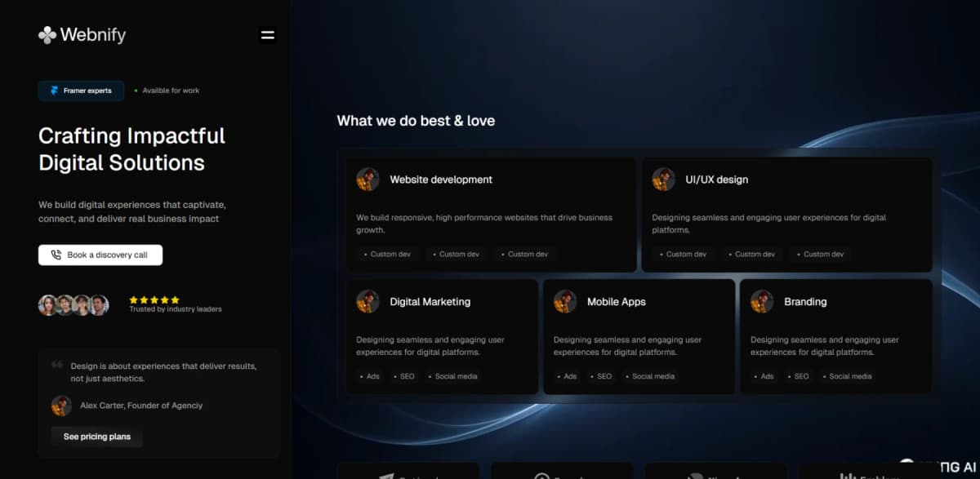This screenshot has height=479, width=980.
Task: Click the Framer experts badge
Action: [x=81, y=91]
